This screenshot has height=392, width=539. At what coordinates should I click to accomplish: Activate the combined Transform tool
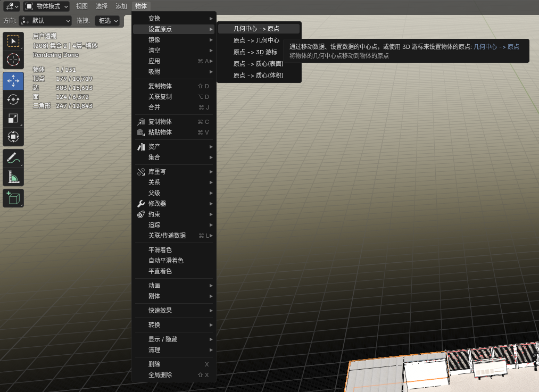(x=13, y=137)
